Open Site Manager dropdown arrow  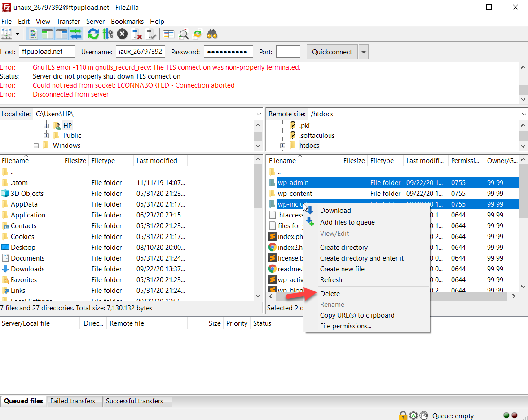click(x=18, y=34)
